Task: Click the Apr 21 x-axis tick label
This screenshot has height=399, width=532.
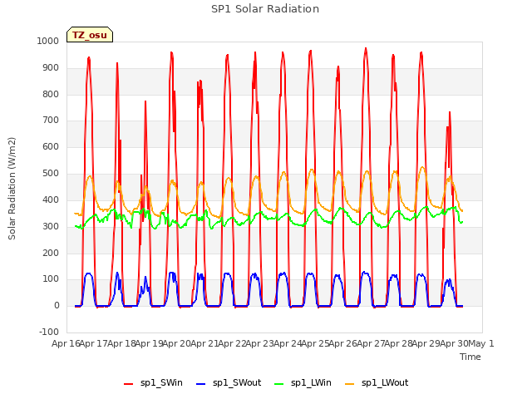Action: click(204, 343)
